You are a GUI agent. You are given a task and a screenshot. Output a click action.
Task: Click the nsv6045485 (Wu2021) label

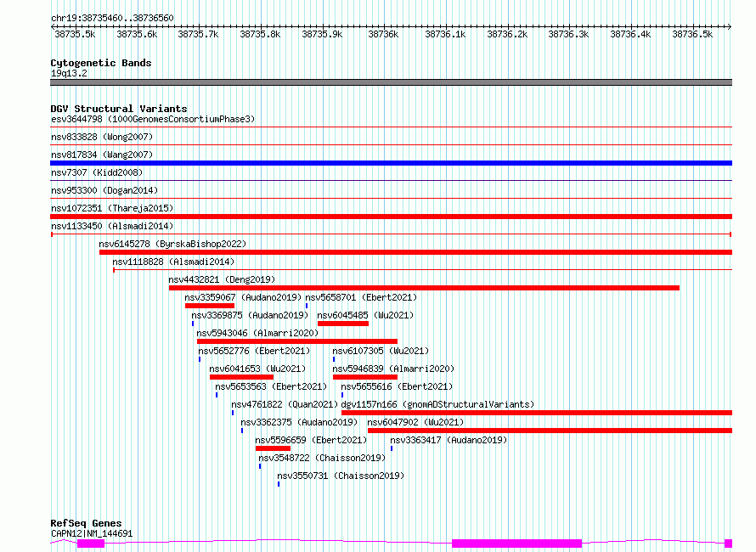365,315
